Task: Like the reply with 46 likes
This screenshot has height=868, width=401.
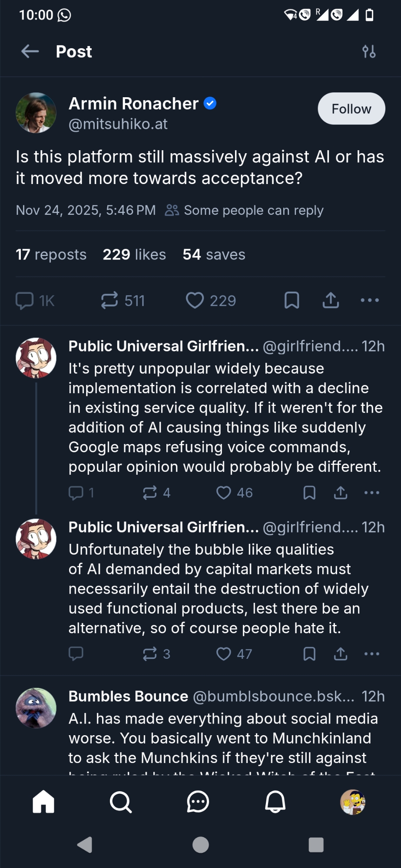Action: tap(224, 493)
